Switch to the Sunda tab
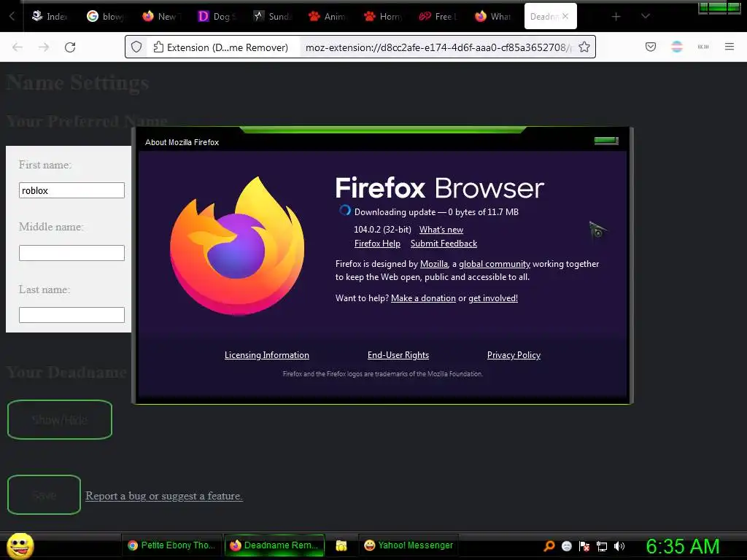747x560 pixels. click(272, 16)
